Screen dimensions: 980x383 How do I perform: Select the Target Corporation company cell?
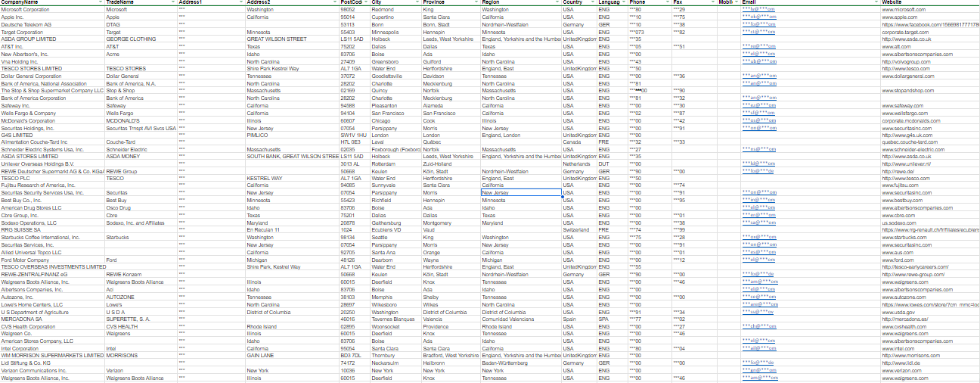[52, 33]
